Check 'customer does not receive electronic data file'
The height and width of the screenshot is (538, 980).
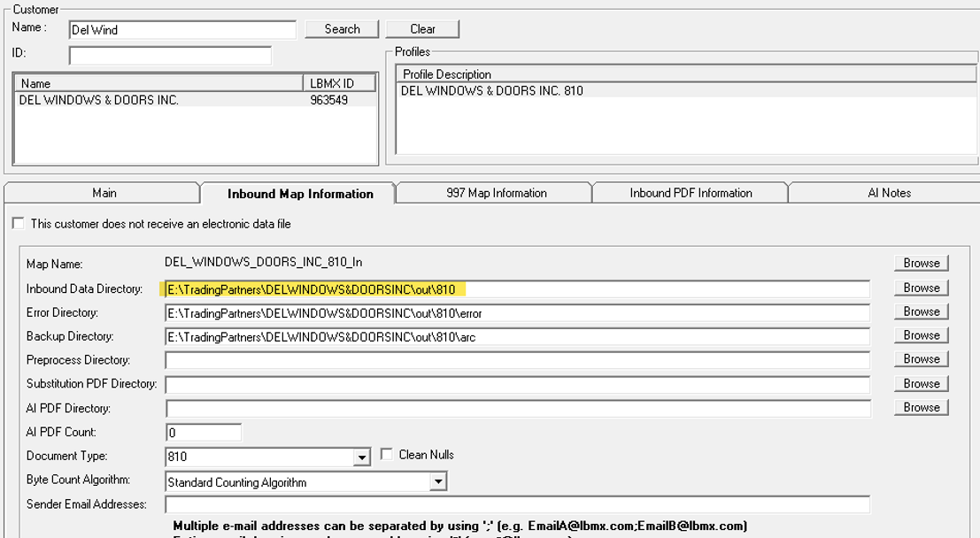click(19, 224)
